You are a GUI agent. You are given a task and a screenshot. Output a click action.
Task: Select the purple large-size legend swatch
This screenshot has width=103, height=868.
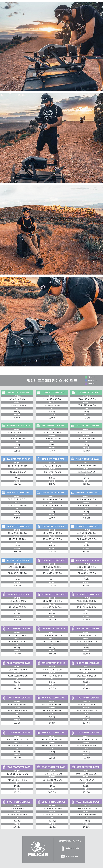click(x=86, y=383)
